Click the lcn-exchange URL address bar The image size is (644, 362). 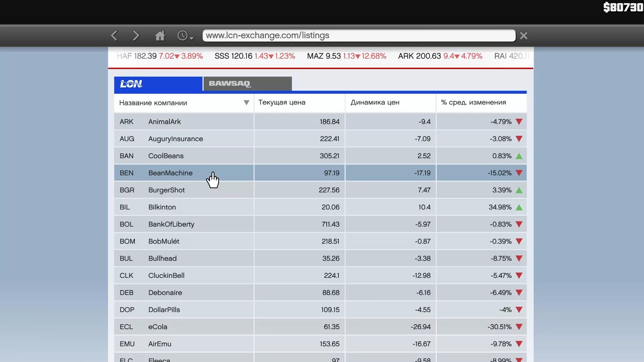359,36
